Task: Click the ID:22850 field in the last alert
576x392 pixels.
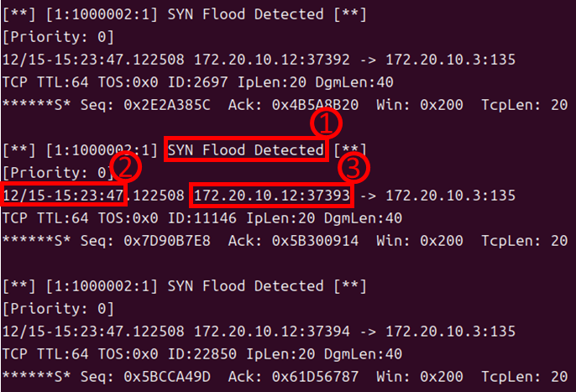Action: pos(202,354)
